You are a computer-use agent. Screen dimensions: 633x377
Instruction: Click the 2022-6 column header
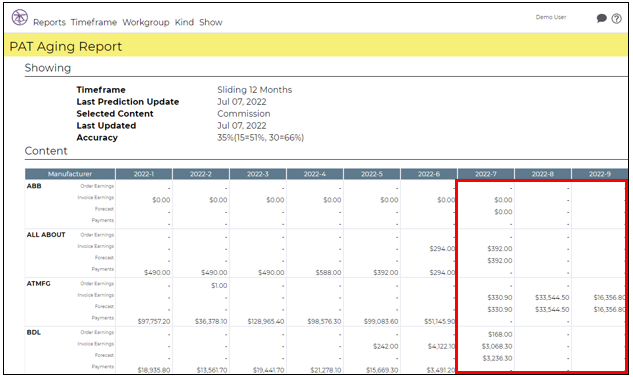click(x=429, y=174)
